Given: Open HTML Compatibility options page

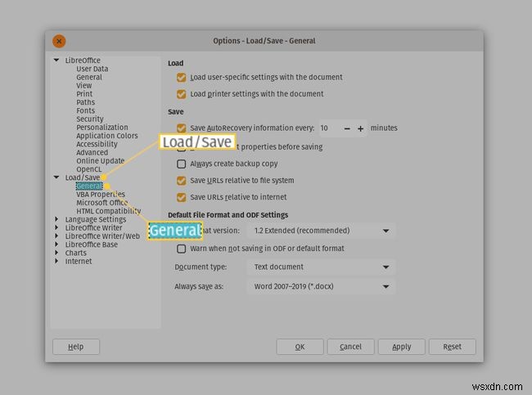Looking at the screenshot, I should coord(108,211).
